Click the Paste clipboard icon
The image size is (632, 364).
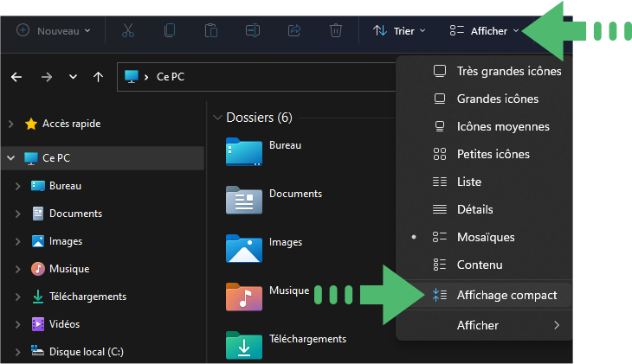coord(210,30)
